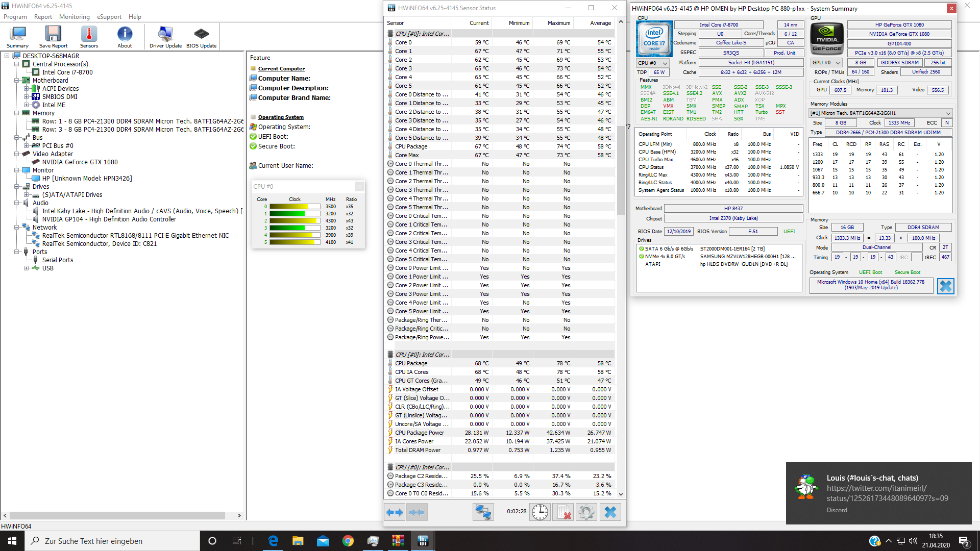The height and width of the screenshot is (551, 980).
Task: Close summary with blue X button
Action: (945, 286)
